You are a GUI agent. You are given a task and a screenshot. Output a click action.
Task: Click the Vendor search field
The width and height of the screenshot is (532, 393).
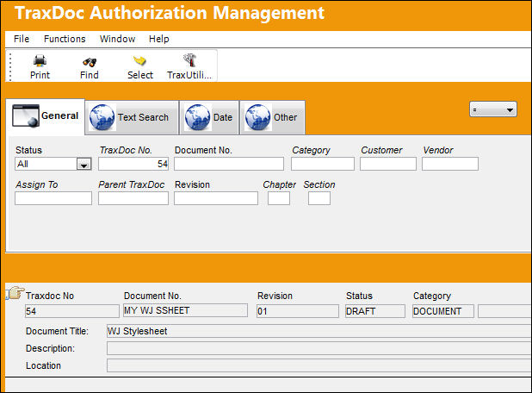point(450,164)
